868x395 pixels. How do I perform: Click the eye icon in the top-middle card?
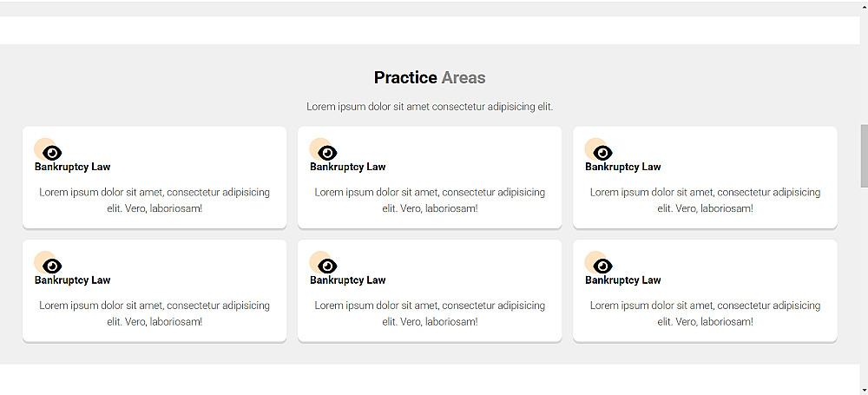(327, 153)
